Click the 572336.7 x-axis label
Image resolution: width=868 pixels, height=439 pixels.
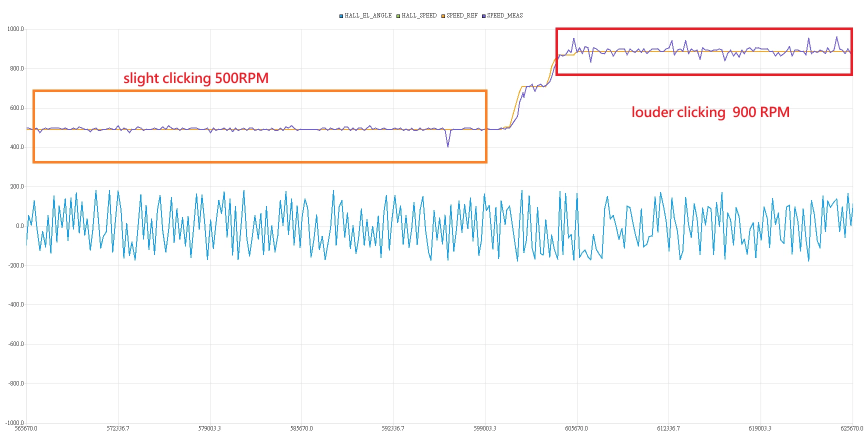(118, 428)
